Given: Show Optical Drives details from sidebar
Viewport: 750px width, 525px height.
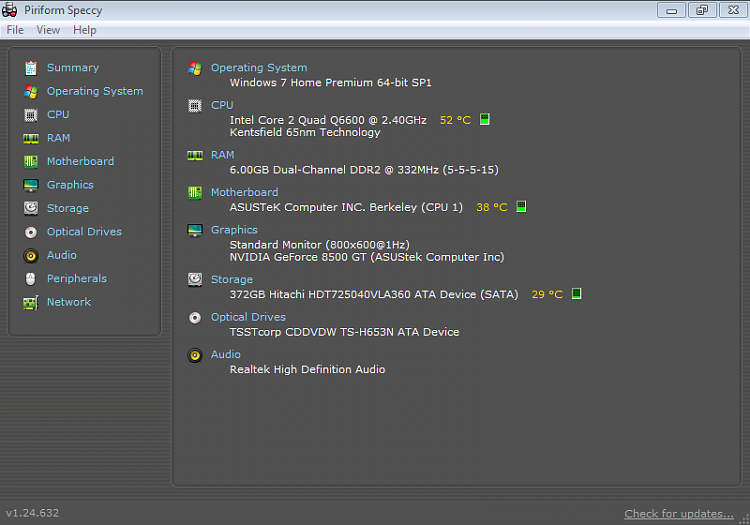Looking at the screenshot, I should point(84,232).
